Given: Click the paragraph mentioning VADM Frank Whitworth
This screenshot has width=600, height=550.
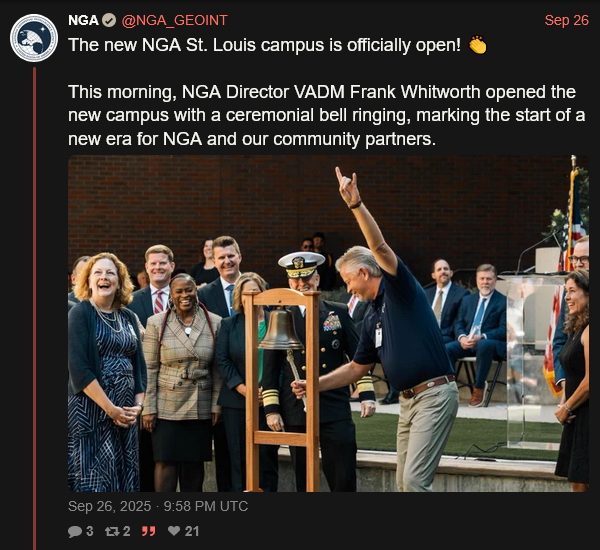Looking at the screenshot, I should pos(326,115).
